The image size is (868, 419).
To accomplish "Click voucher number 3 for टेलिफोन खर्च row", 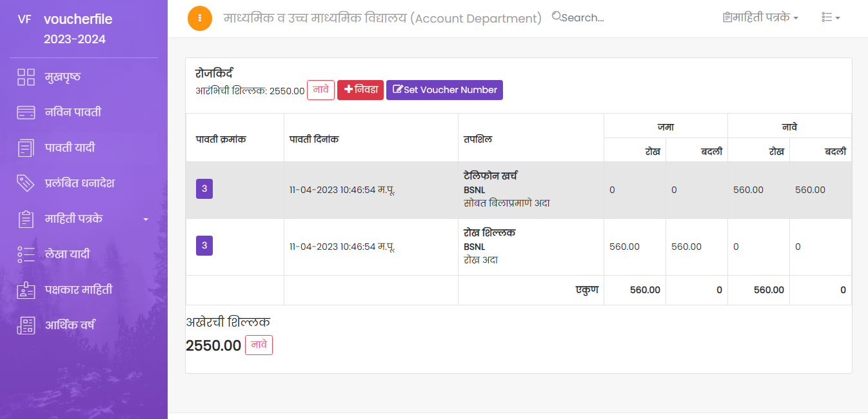I will click(x=204, y=189).
